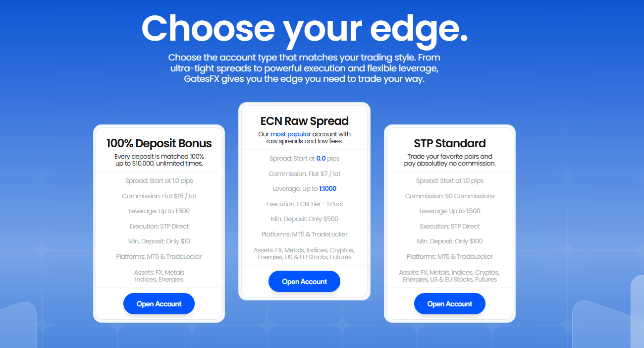The height and width of the screenshot is (348, 644).
Task: Select the ECN Raw Spread card title
Action: [304, 121]
